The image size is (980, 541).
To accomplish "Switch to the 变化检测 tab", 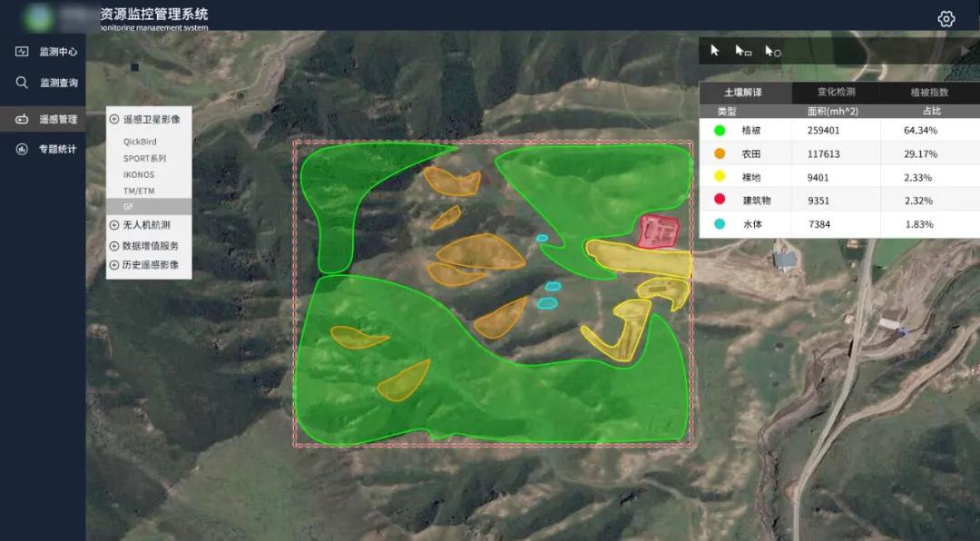I will (x=836, y=93).
